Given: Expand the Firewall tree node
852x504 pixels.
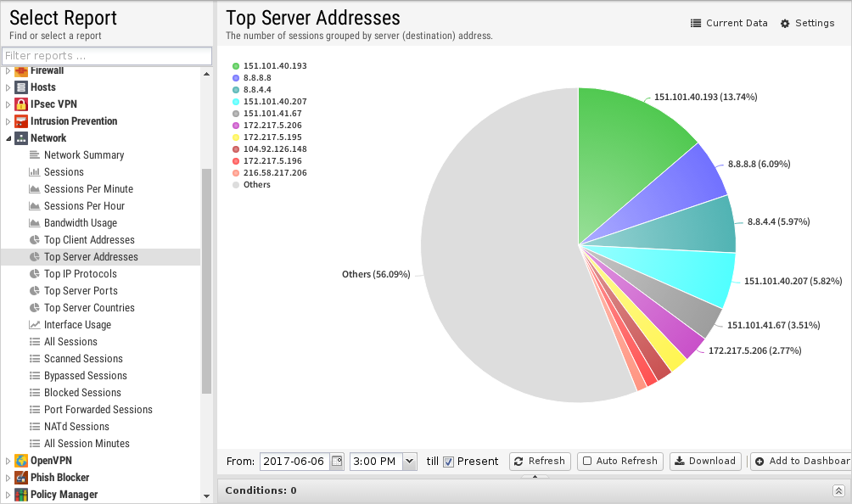Looking at the screenshot, I should pyautogui.click(x=8, y=70).
